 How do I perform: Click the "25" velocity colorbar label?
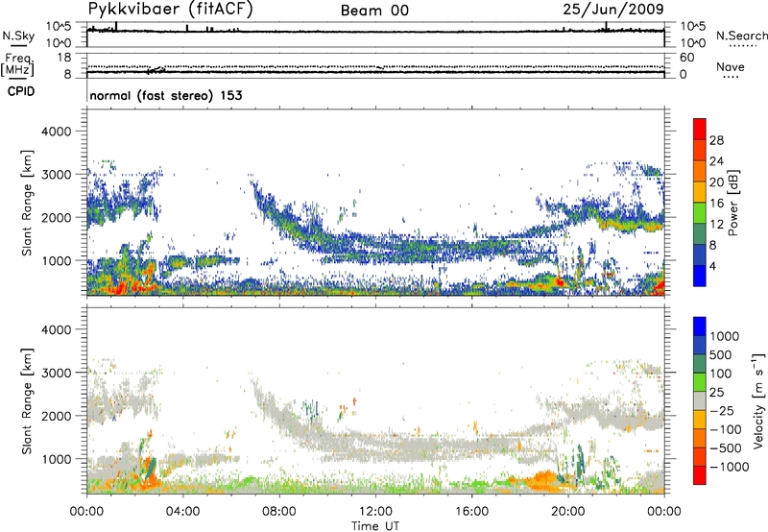717,393
